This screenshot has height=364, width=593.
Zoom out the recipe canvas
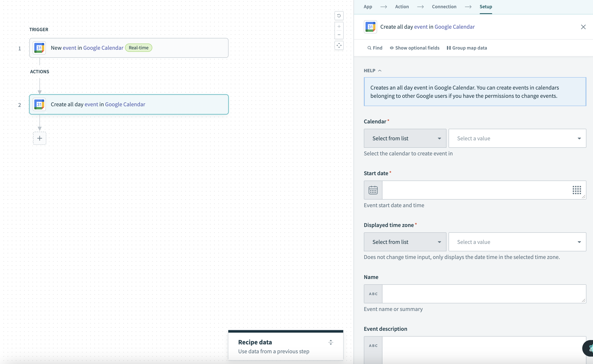click(x=339, y=35)
